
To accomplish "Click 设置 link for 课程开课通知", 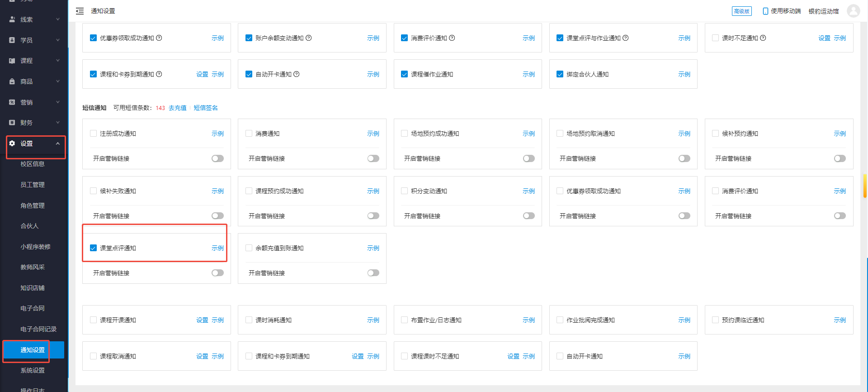I will click(202, 320).
